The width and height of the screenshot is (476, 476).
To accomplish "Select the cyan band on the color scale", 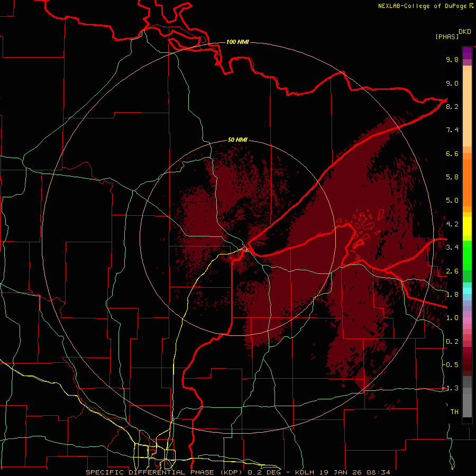I will tap(467, 291).
